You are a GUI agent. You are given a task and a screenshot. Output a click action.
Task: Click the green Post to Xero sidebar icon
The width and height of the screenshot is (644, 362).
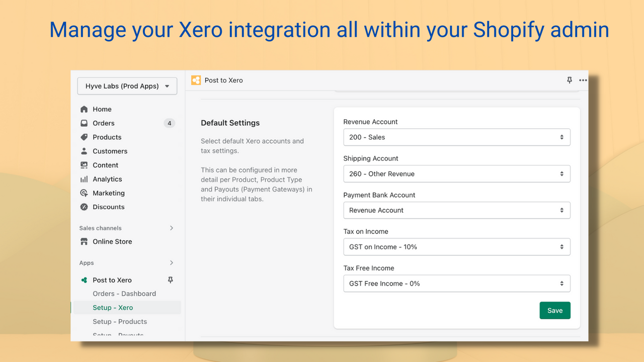click(84, 280)
